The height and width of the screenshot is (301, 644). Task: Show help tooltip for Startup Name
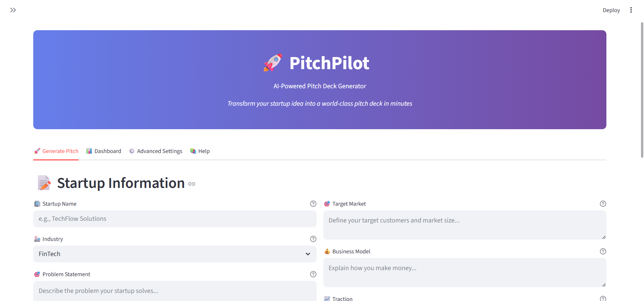pyautogui.click(x=313, y=204)
